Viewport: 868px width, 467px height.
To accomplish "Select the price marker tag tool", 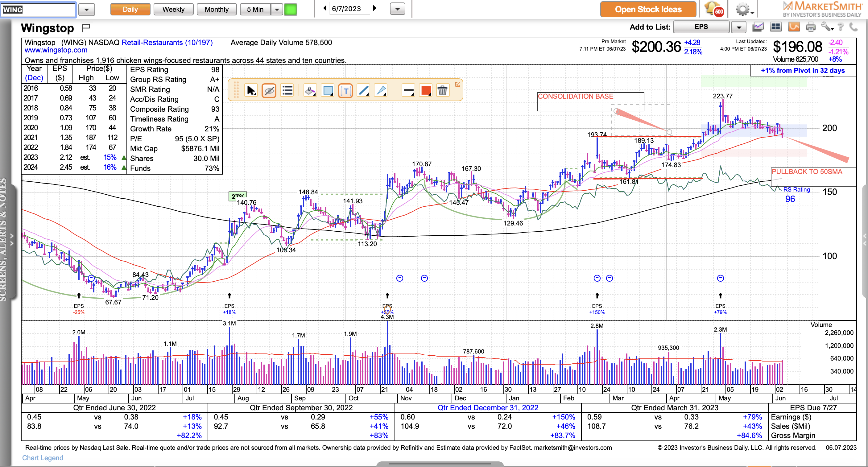I will [310, 90].
